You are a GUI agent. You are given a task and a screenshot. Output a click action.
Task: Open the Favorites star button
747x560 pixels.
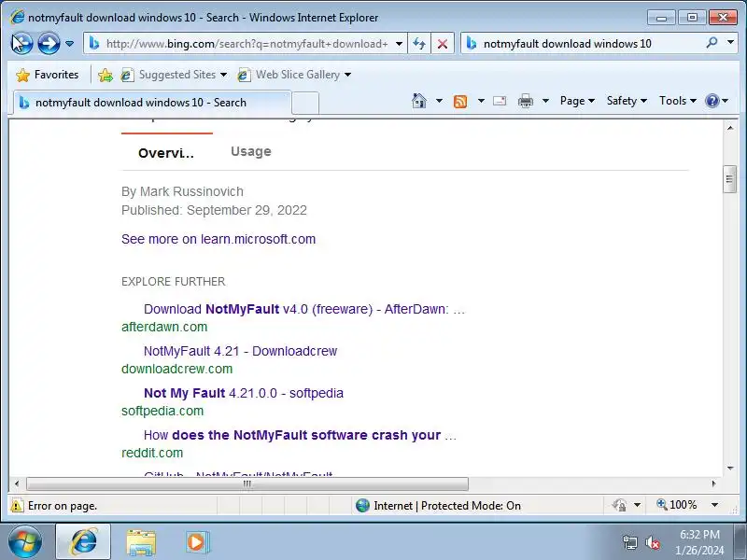coord(47,75)
